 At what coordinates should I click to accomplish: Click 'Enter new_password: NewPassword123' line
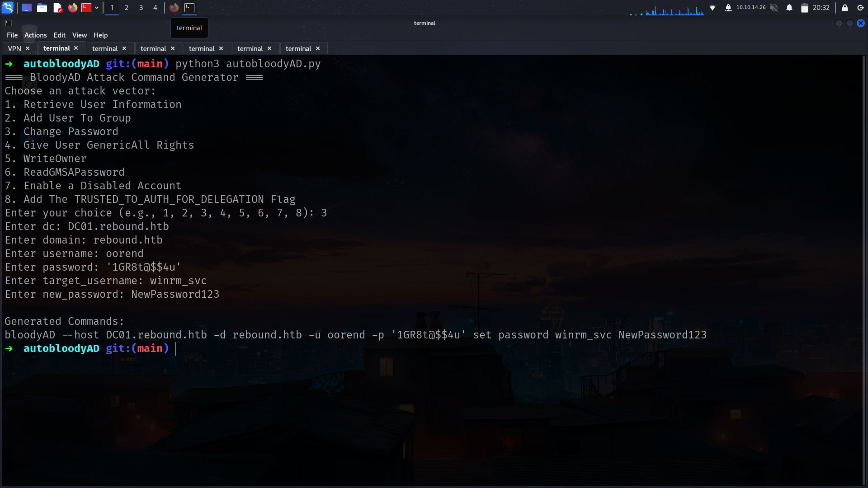(112, 294)
